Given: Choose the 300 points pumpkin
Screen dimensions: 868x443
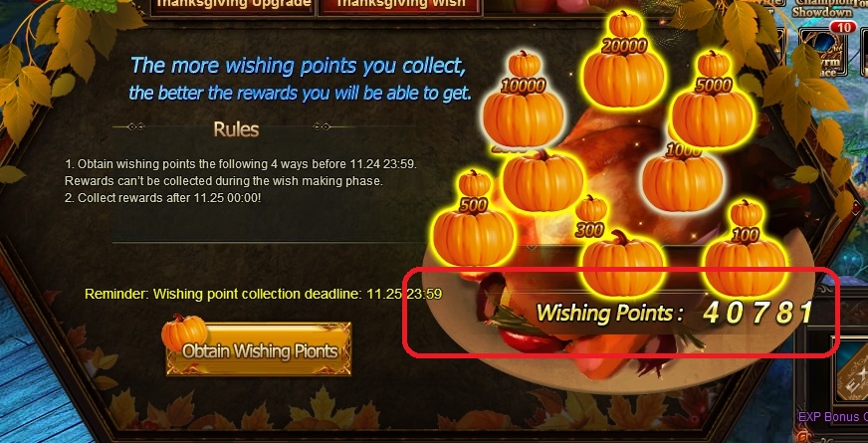Looking at the screenshot, I should [x=623, y=248].
